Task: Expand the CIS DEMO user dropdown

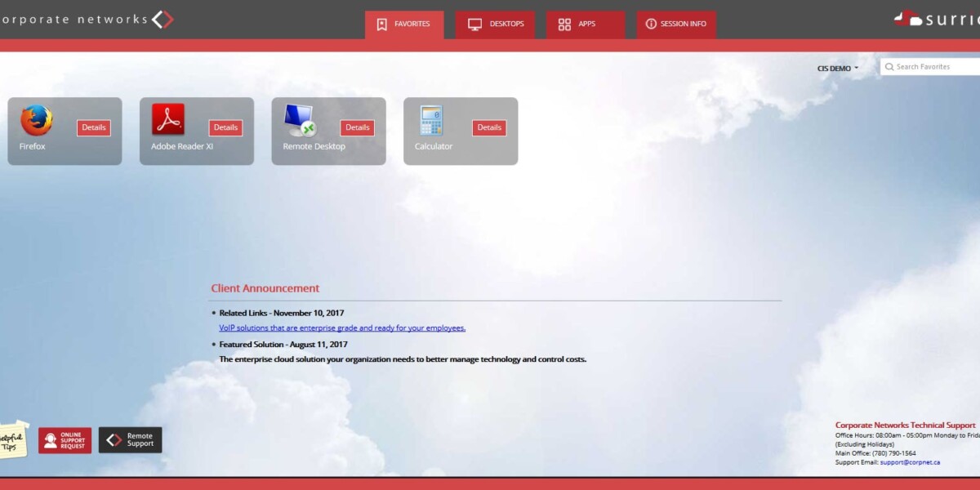Action: [838, 69]
